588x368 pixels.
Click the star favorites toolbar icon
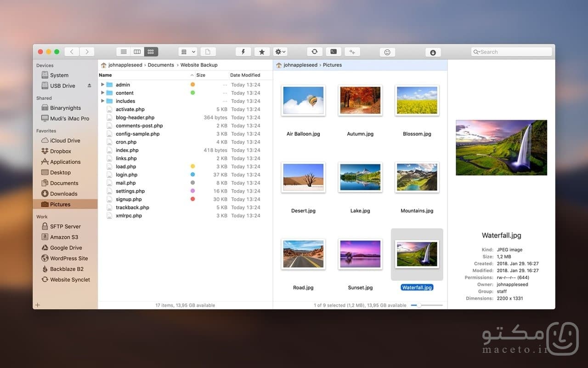point(261,52)
